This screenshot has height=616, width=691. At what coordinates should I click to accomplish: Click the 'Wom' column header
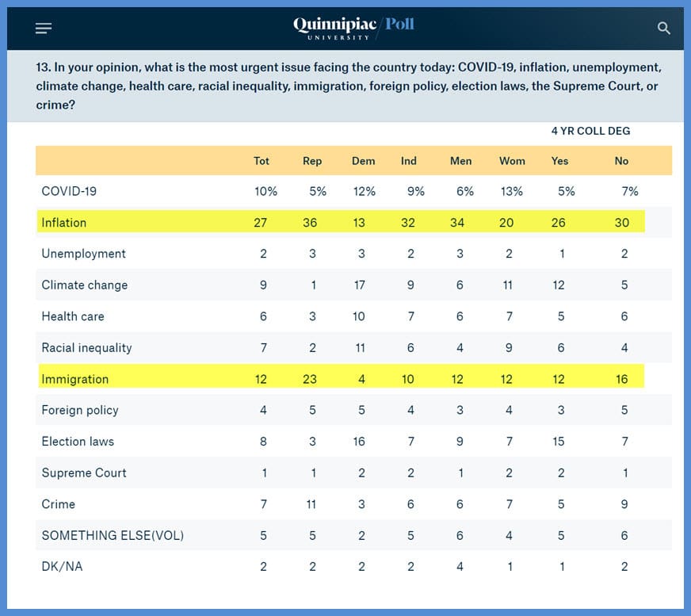(x=512, y=161)
